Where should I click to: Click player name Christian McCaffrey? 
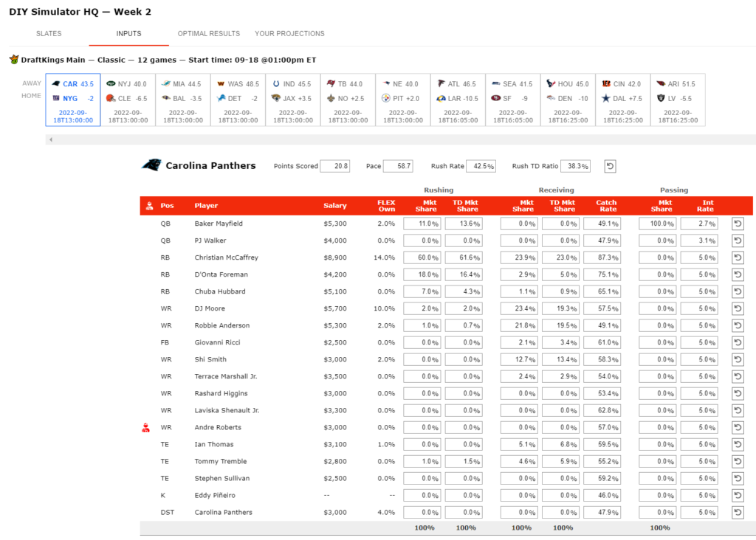coord(226,257)
